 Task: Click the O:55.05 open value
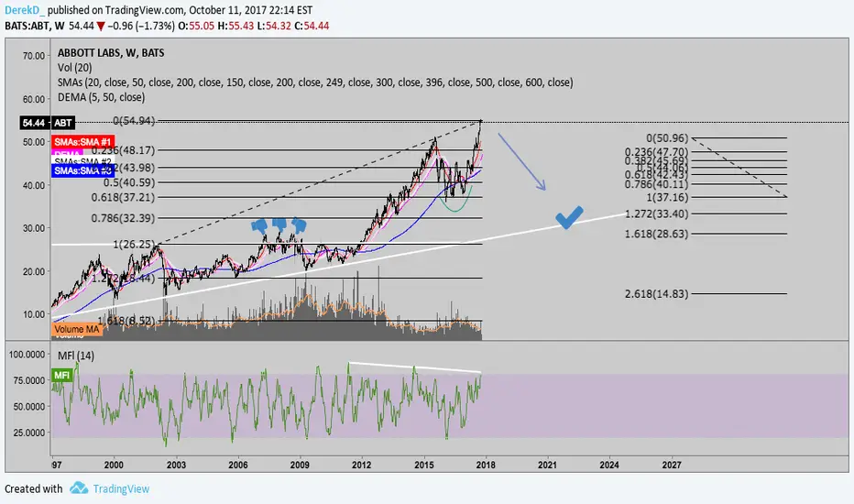coord(196,26)
